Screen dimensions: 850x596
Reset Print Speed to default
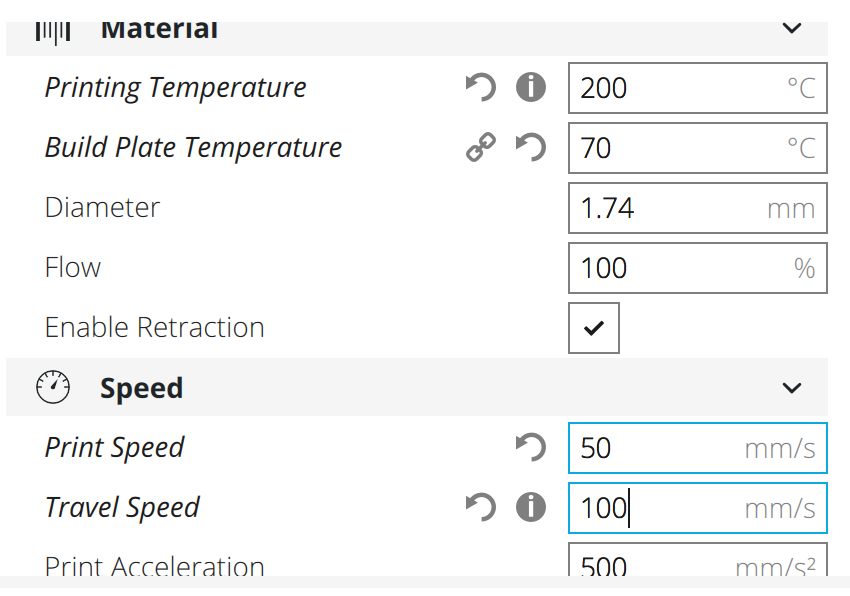pos(531,447)
